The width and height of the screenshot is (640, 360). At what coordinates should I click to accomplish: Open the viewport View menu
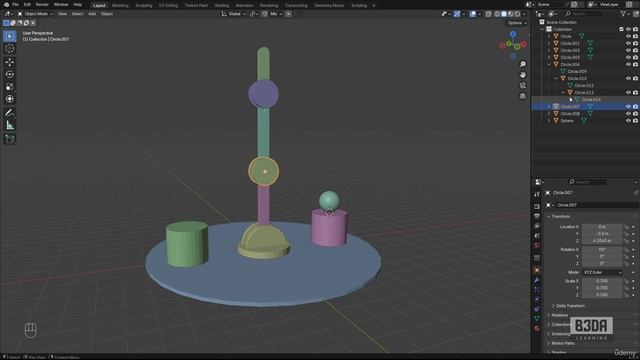pyautogui.click(x=62, y=14)
